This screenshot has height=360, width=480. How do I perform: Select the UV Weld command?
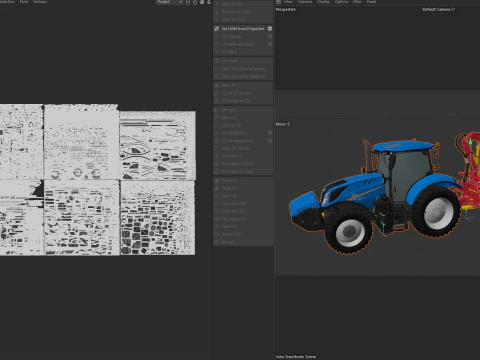(x=243, y=52)
